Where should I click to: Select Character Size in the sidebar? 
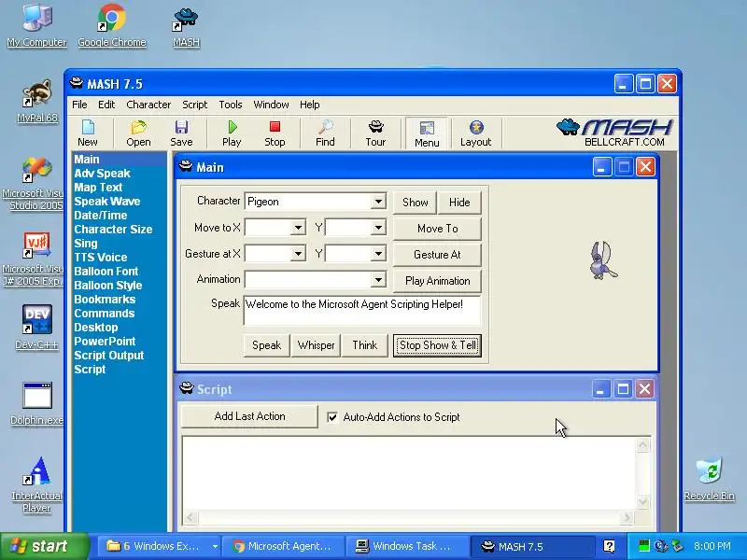tap(113, 229)
